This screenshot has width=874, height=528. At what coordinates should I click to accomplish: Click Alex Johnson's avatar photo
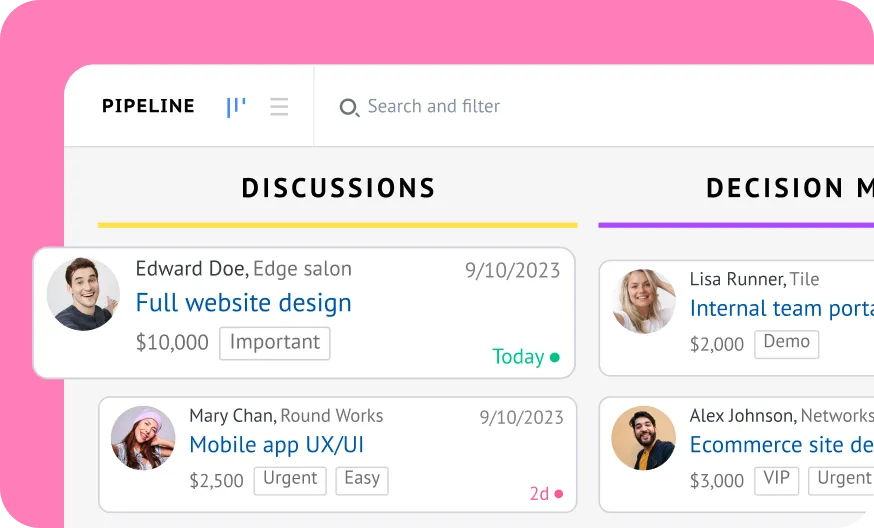pos(645,438)
